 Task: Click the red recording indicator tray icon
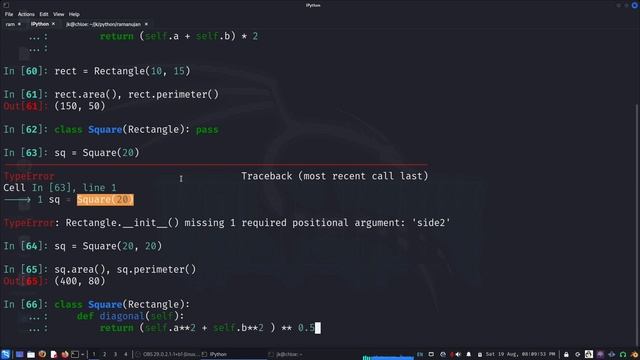[x=452, y=354]
